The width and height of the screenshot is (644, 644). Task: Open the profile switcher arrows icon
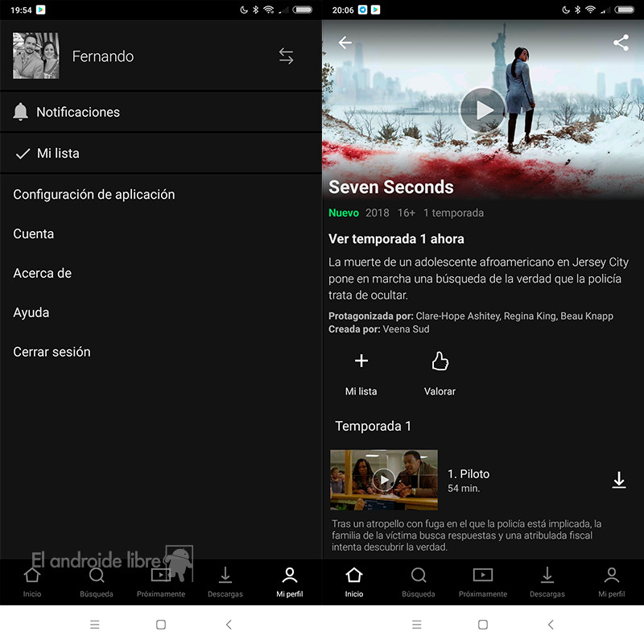[x=287, y=56]
